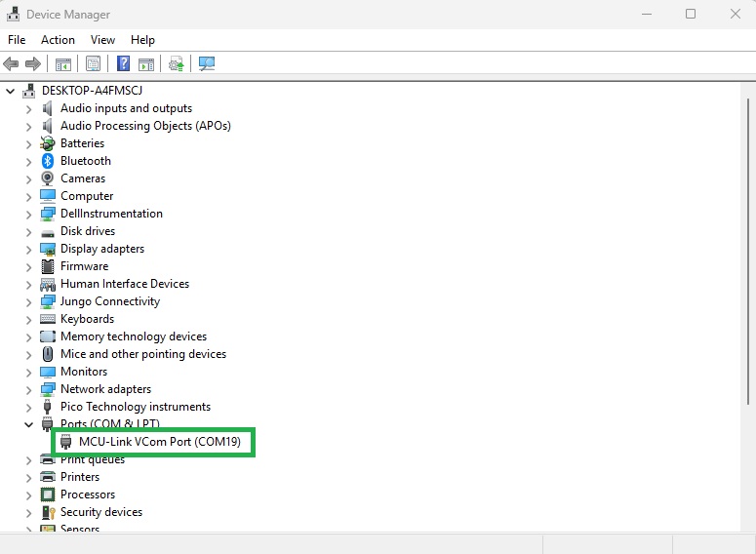Open the Properties toolbar icon

pyautogui.click(x=93, y=63)
